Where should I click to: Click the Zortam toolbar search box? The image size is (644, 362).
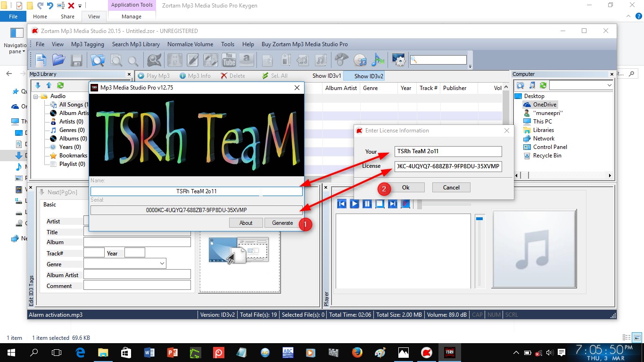coord(438,60)
